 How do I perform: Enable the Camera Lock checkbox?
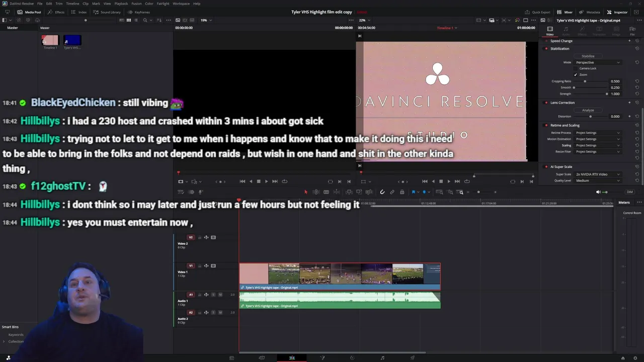coord(576,68)
